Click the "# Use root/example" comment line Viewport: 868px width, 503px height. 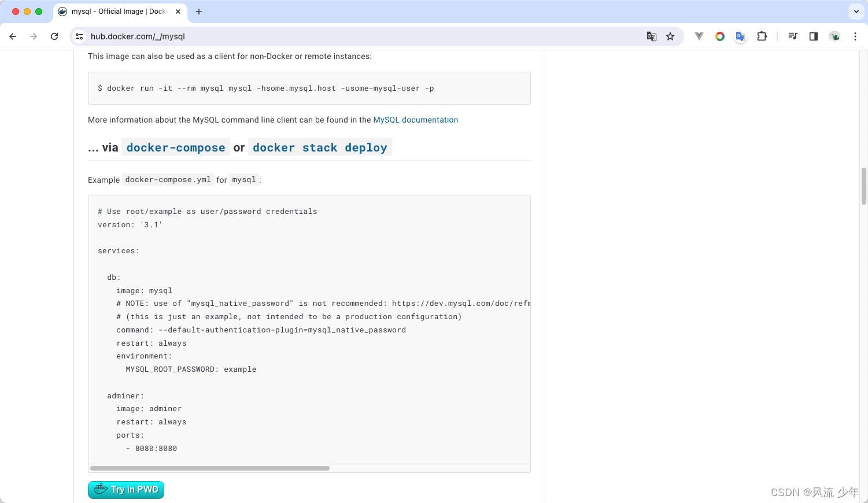coord(208,212)
